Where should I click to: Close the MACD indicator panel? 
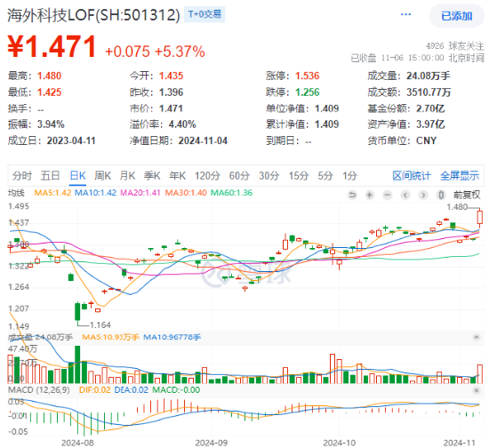click(477, 390)
